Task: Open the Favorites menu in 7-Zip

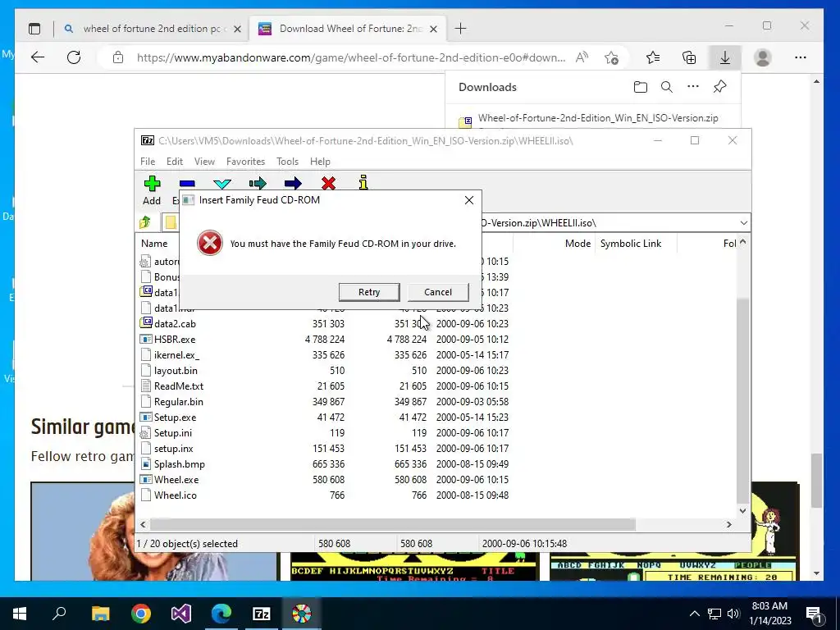Action: 245,162
